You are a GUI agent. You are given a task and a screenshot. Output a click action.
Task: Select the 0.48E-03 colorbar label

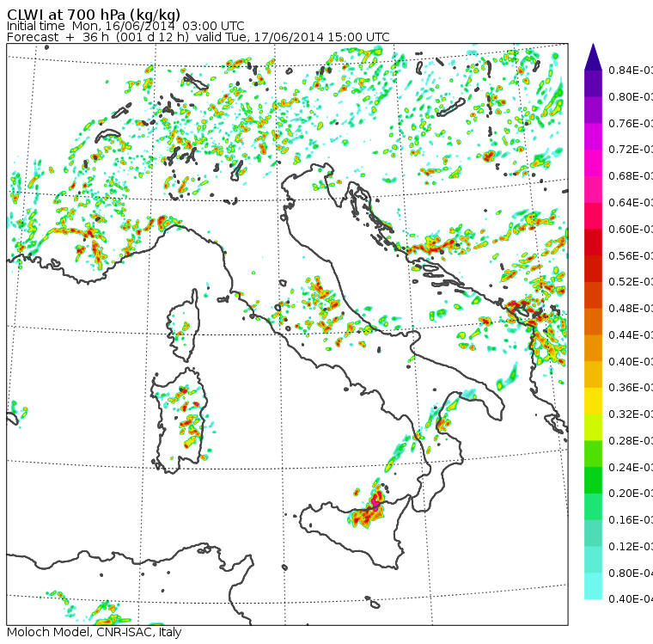[631, 309]
